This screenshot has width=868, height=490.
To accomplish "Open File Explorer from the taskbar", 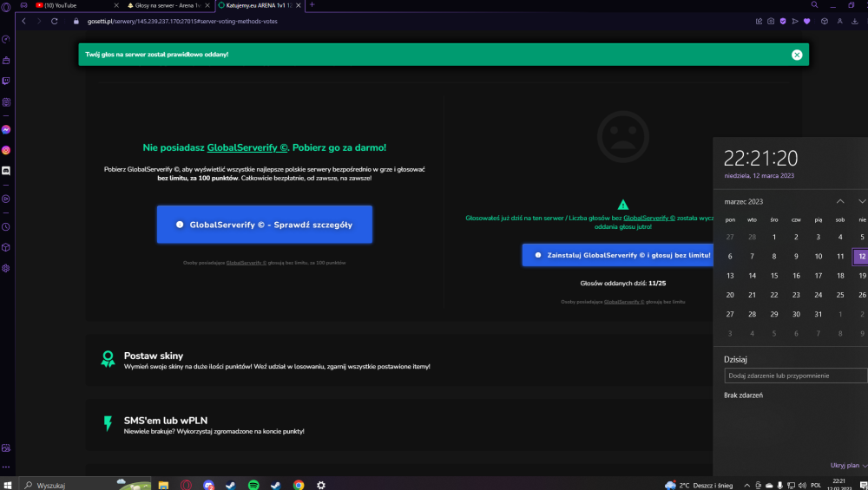I will pos(163,485).
